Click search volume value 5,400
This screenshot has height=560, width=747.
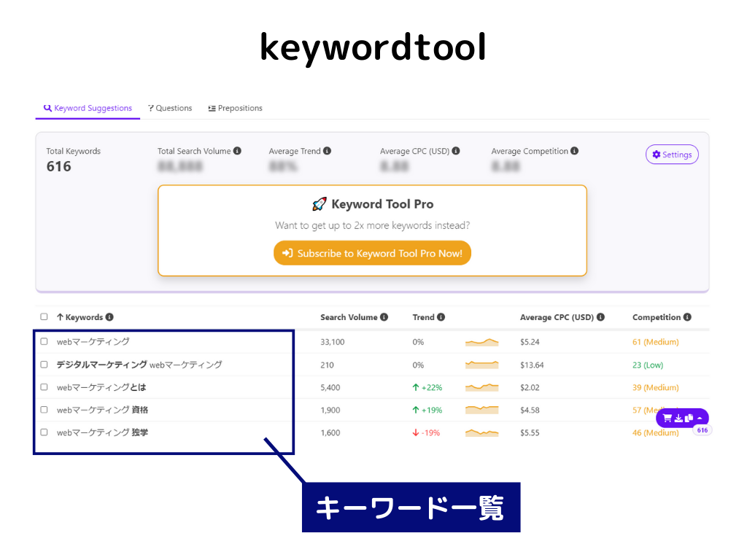(330, 388)
